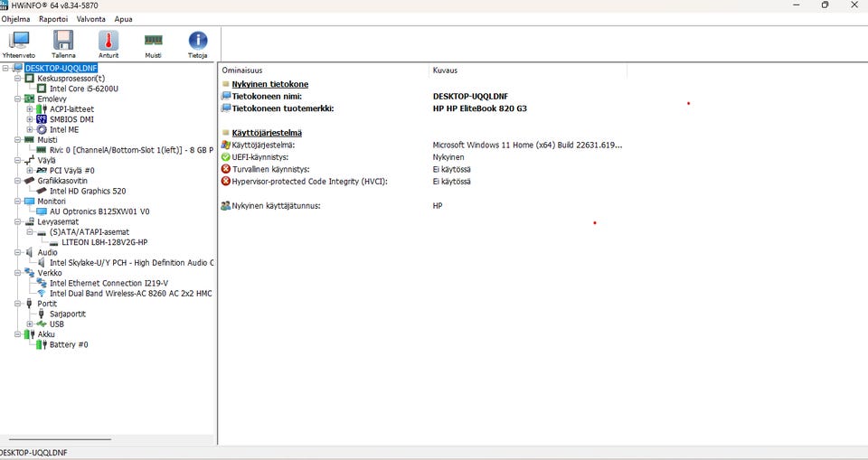
Task: Click the AU Optronics monitor icon
Action: click(x=42, y=211)
